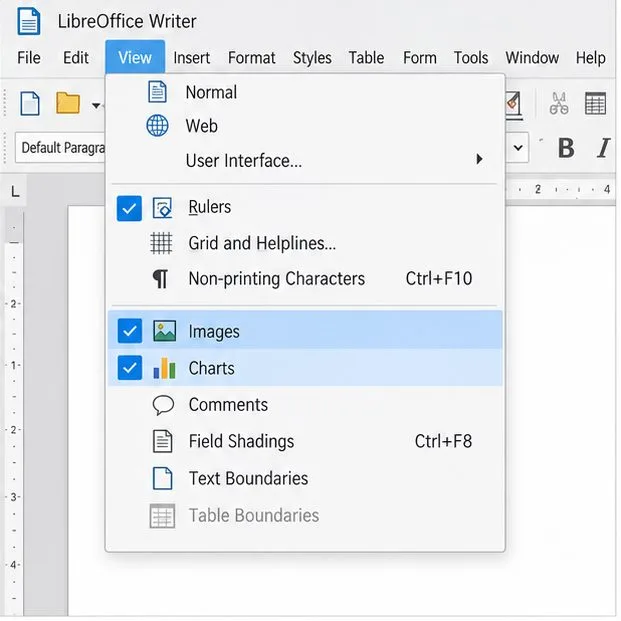Open the Insert menu

[192, 58]
